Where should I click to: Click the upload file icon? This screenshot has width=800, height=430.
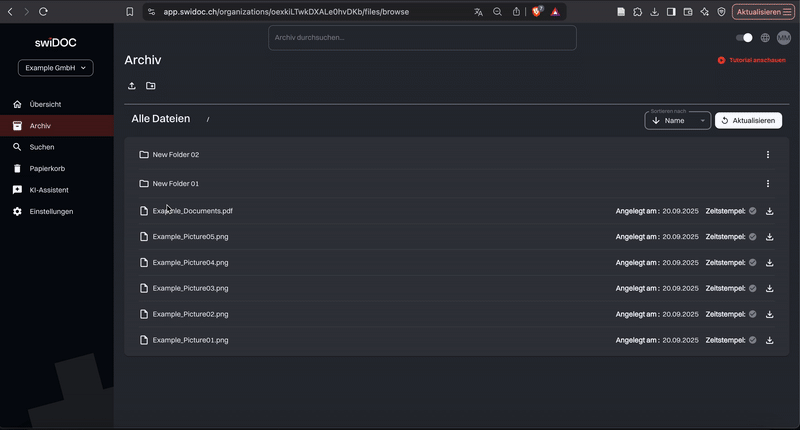[x=132, y=86]
